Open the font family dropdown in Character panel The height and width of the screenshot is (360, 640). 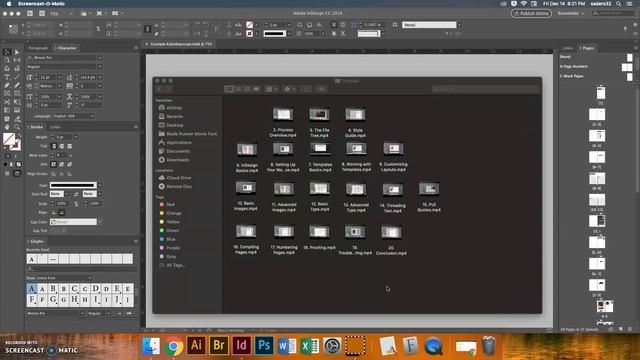[100, 58]
